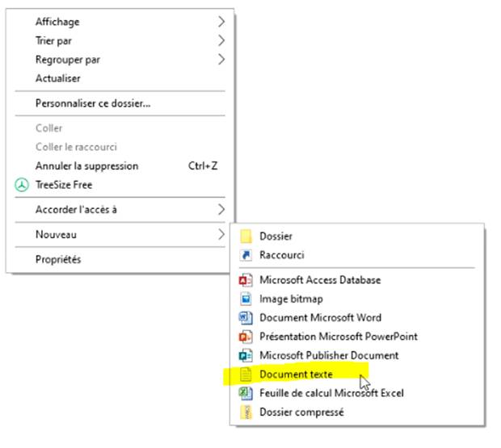Expand the Regrouper par submenu arrow
This screenshot has height=448, width=501.
click(221, 60)
